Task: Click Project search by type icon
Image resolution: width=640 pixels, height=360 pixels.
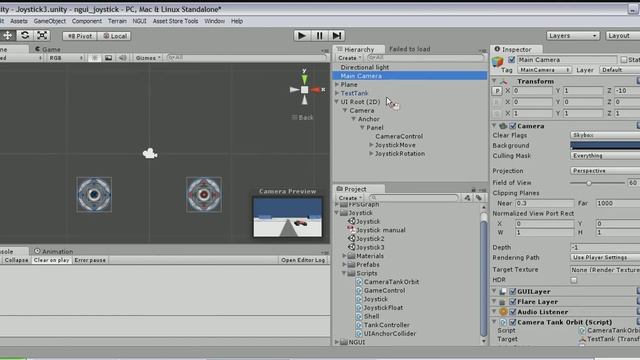Action: [x=467, y=198]
